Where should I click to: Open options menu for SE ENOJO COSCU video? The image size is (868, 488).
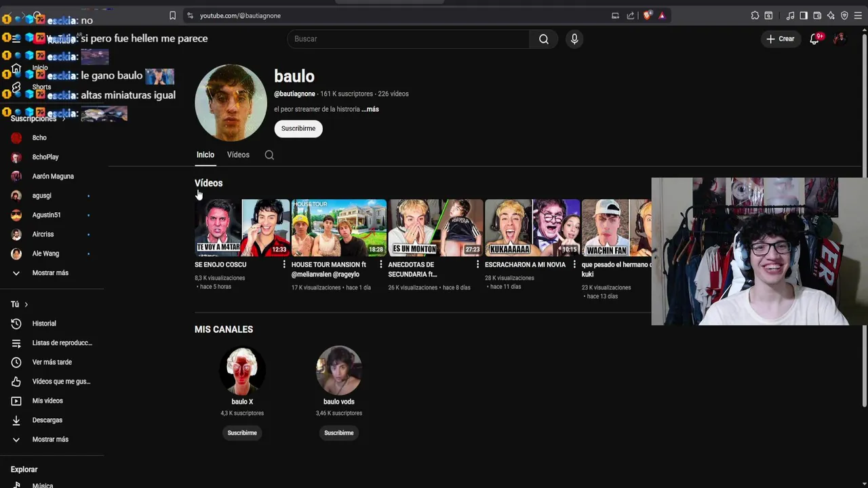coord(284,264)
